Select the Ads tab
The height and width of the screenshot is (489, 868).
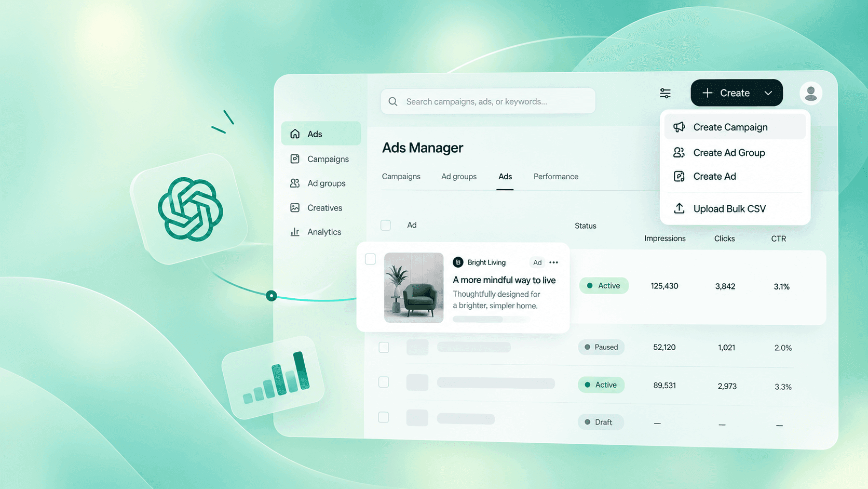pyautogui.click(x=505, y=177)
